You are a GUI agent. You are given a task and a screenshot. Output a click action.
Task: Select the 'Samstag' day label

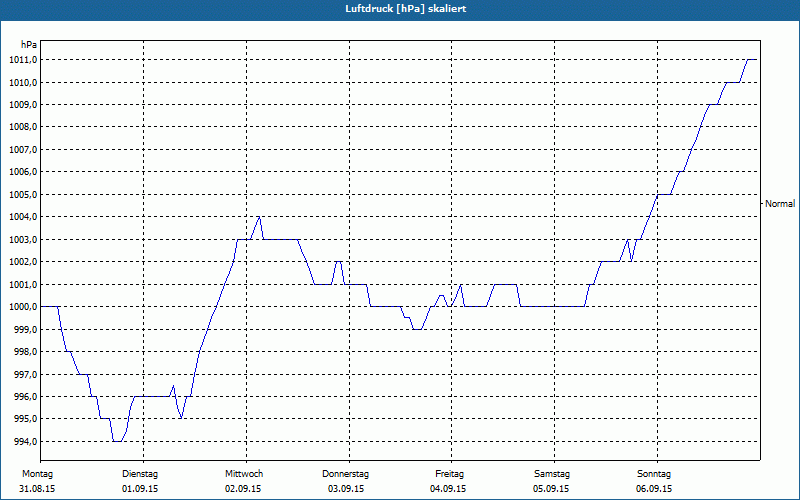(x=552, y=474)
